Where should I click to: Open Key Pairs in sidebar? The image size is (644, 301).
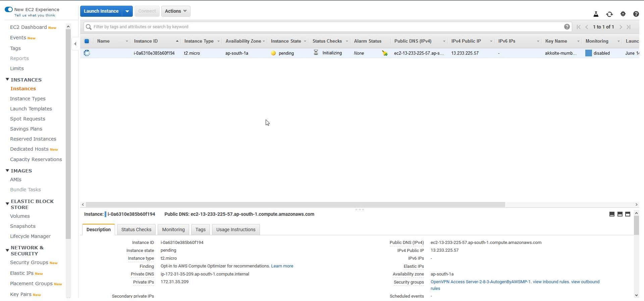click(x=21, y=294)
